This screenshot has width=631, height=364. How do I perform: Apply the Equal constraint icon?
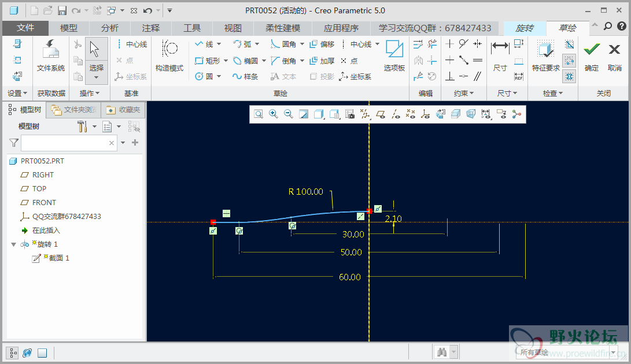tap(478, 60)
